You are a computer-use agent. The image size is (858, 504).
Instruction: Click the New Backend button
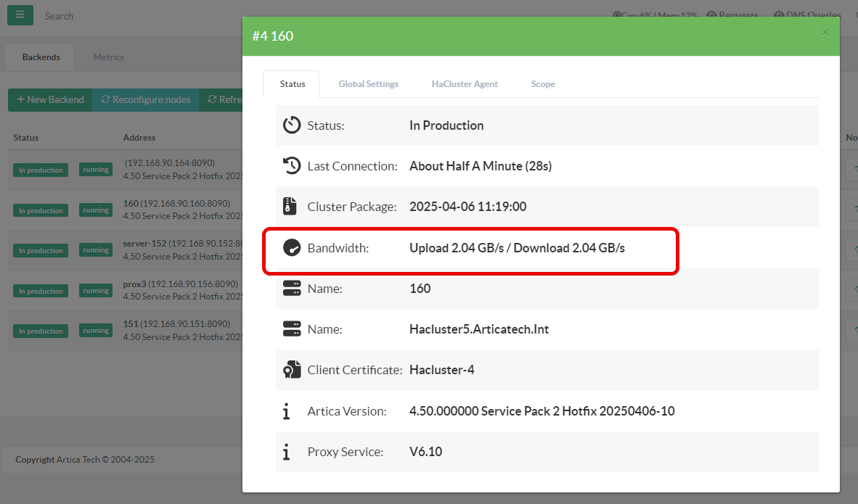(50, 100)
